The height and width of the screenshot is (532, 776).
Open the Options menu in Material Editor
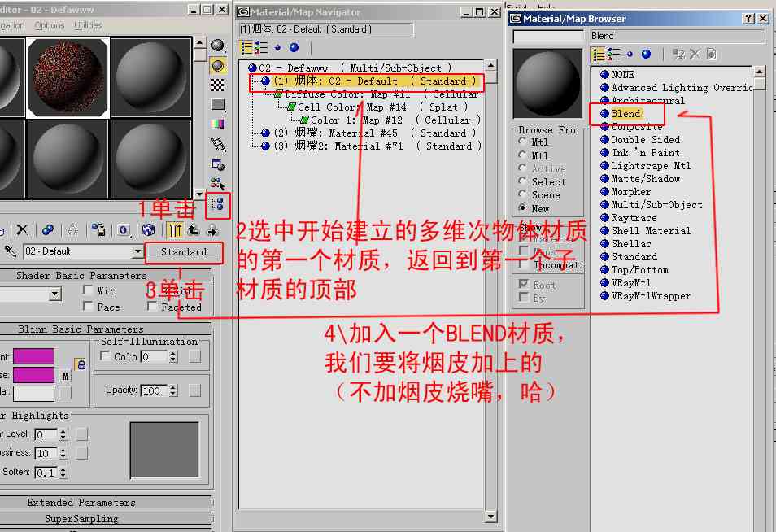pyautogui.click(x=50, y=25)
